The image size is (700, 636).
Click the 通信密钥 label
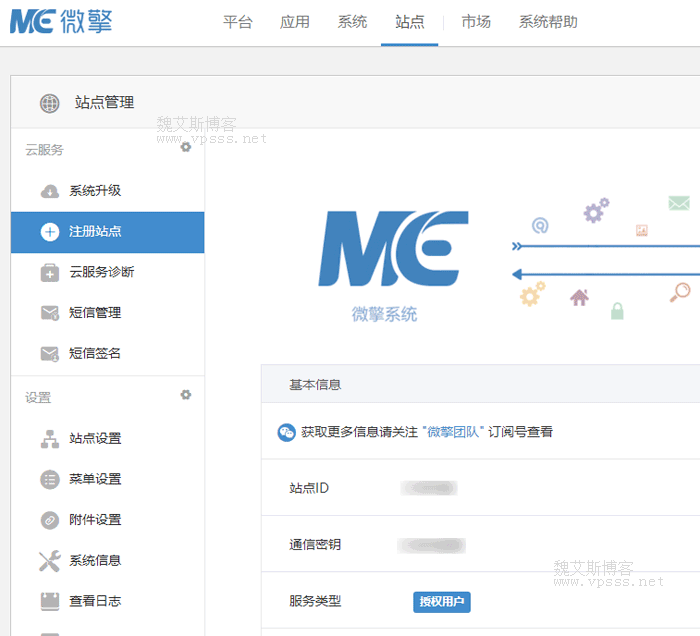click(315, 545)
